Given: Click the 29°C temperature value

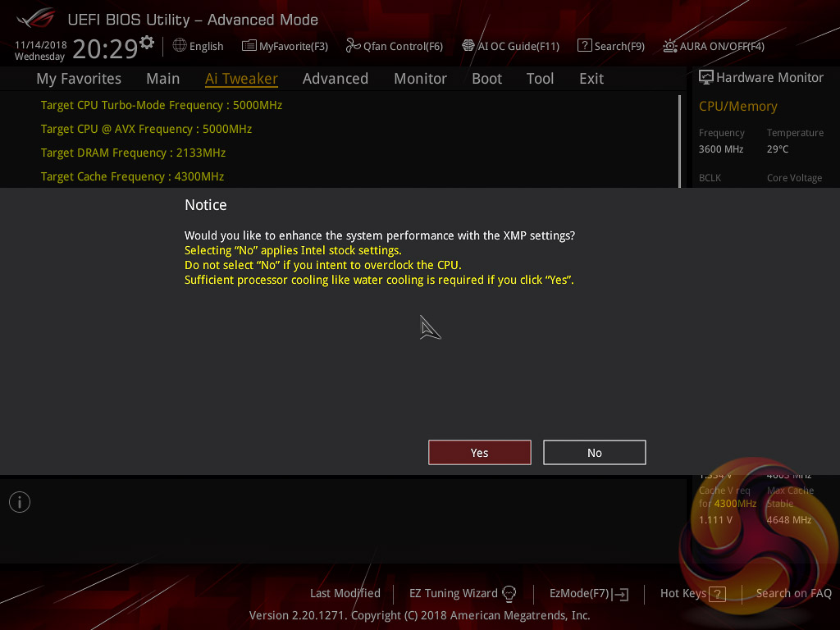Looking at the screenshot, I should tap(778, 149).
